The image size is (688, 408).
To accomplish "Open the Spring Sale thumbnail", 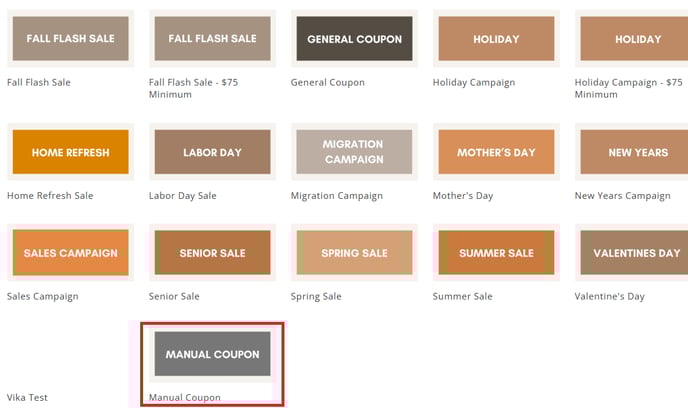I will click(354, 253).
